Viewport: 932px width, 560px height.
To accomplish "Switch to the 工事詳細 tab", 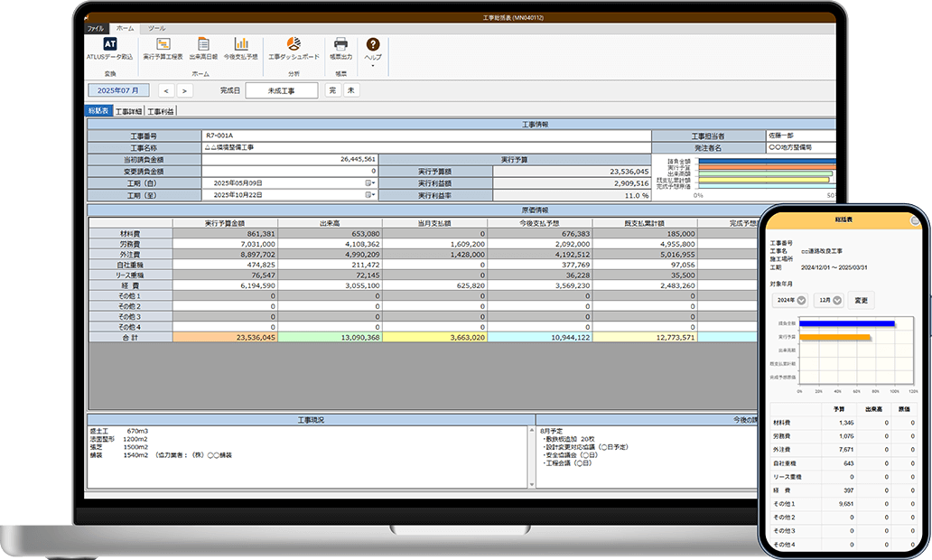I will click(x=128, y=111).
